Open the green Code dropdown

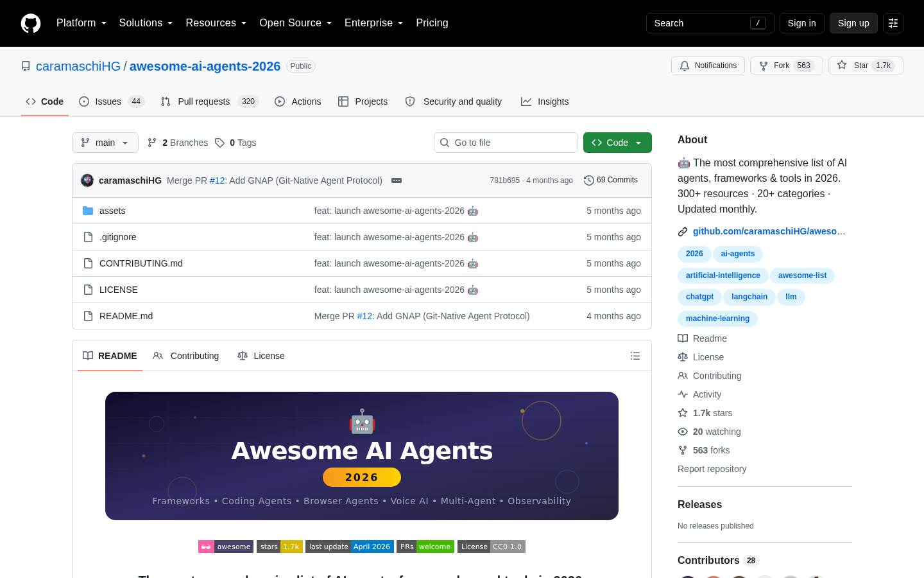617,143
